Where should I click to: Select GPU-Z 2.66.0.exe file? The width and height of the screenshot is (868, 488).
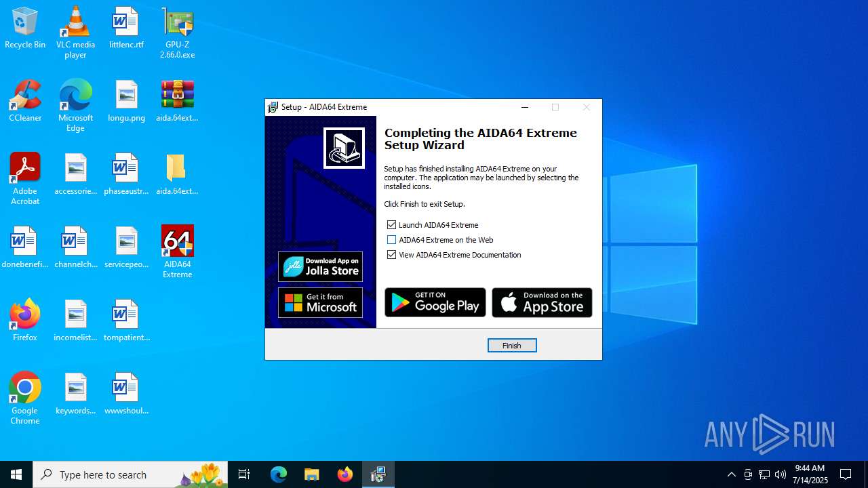click(x=177, y=33)
